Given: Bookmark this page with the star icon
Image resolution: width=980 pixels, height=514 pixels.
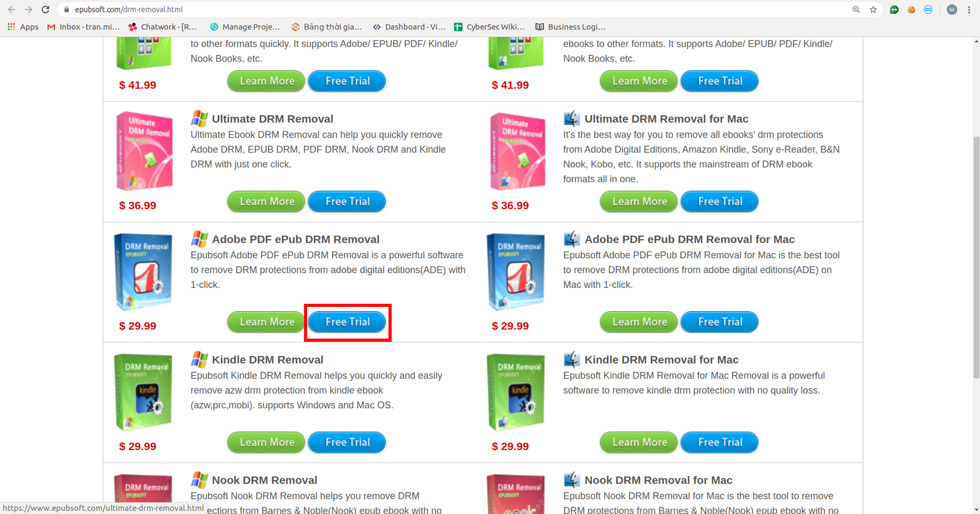Looking at the screenshot, I should (x=873, y=9).
